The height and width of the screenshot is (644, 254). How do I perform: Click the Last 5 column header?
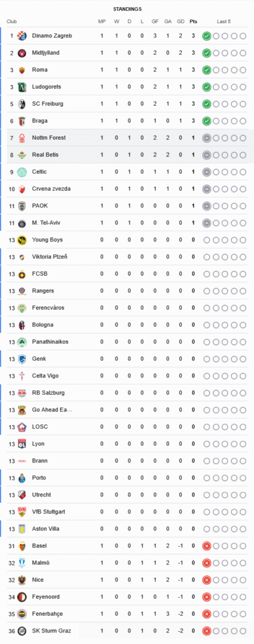pyautogui.click(x=224, y=21)
